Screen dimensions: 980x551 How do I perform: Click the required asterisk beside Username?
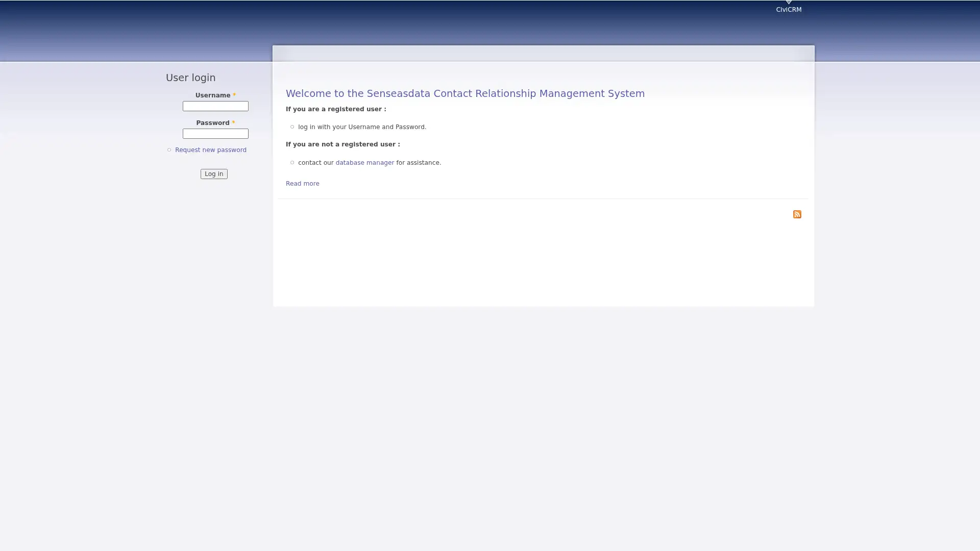pyautogui.click(x=234, y=94)
